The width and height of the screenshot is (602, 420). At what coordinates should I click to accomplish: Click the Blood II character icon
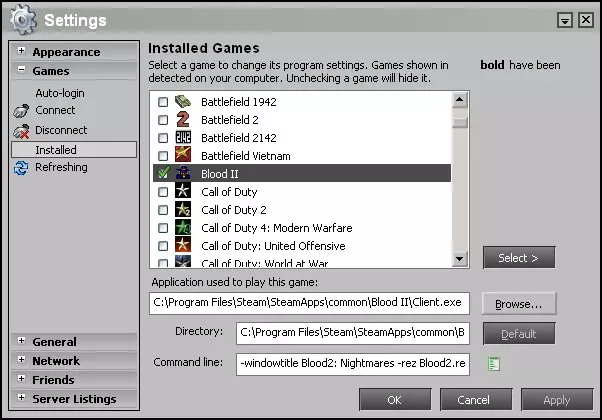[183, 173]
